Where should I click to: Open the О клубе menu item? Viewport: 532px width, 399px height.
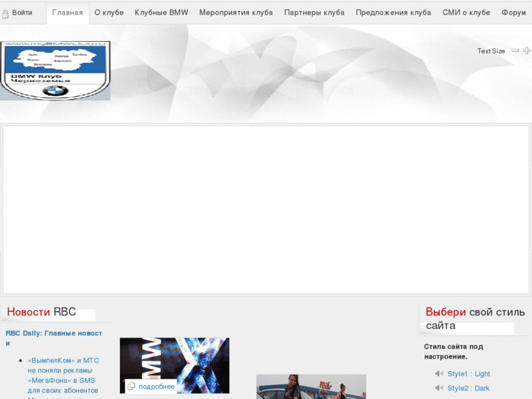(x=109, y=12)
